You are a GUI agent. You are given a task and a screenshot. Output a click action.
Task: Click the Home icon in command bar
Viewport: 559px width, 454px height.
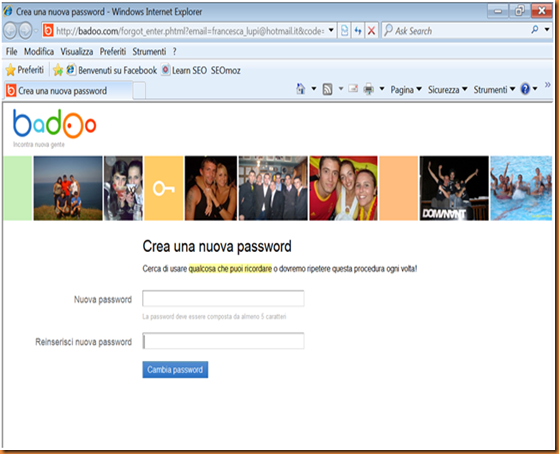click(x=301, y=89)
